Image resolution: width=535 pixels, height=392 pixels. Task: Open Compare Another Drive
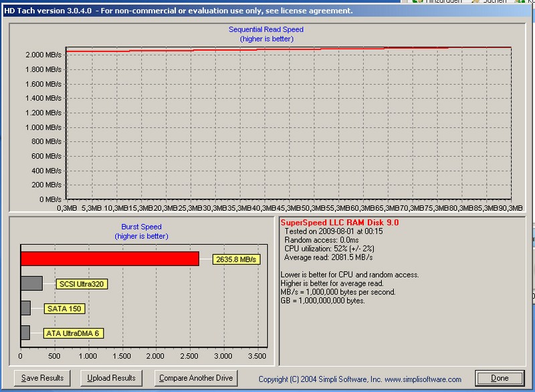pyautogui.click(x=196, y=378)
